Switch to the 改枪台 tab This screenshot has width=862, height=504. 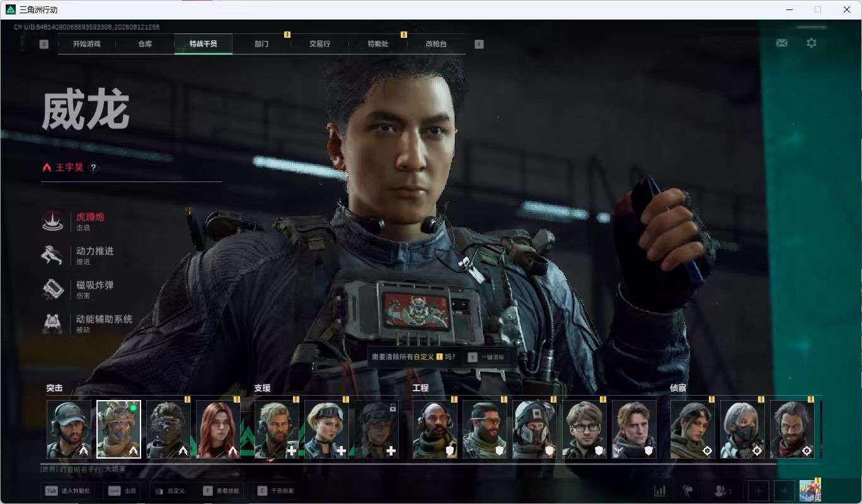point(436,44)
